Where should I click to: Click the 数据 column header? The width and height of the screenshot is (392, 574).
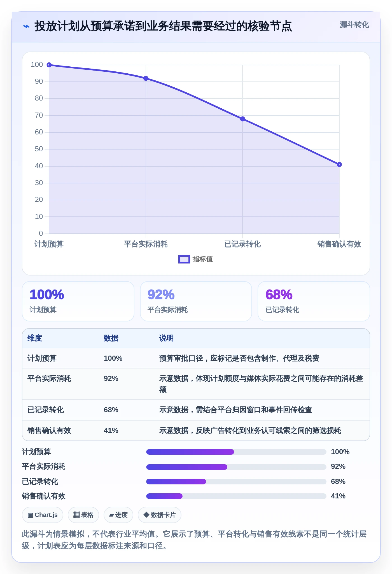tap(111, 338)
